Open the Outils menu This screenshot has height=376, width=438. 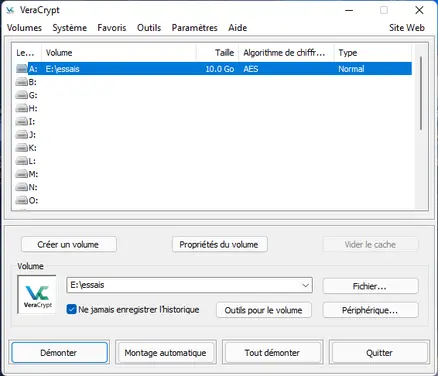(149, 28)
